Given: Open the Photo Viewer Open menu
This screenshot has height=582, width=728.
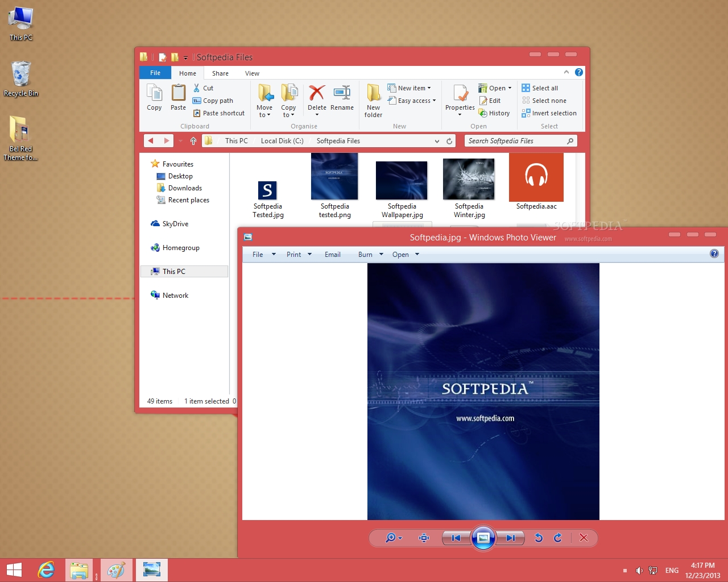Looking at the screenshot, I should [406, 255].
